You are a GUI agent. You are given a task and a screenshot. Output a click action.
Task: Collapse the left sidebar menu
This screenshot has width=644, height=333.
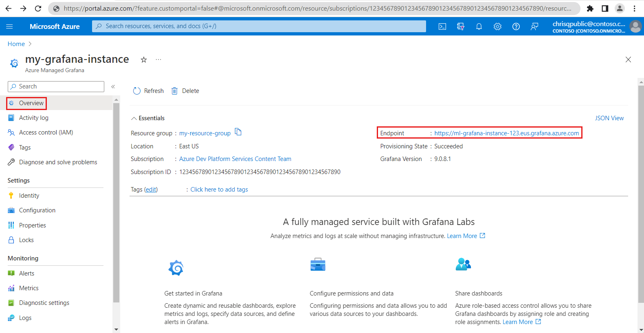pyautogui.click(x=113, y=86)
